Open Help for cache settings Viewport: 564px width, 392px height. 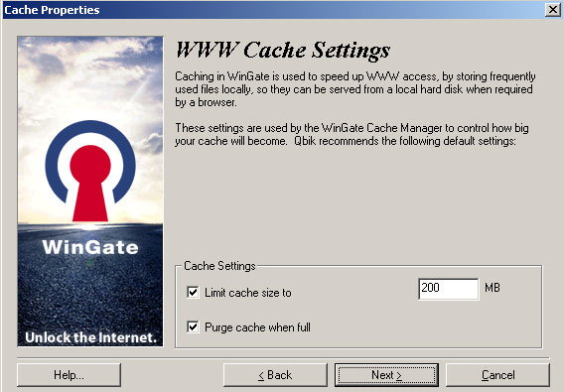(69, 375)
